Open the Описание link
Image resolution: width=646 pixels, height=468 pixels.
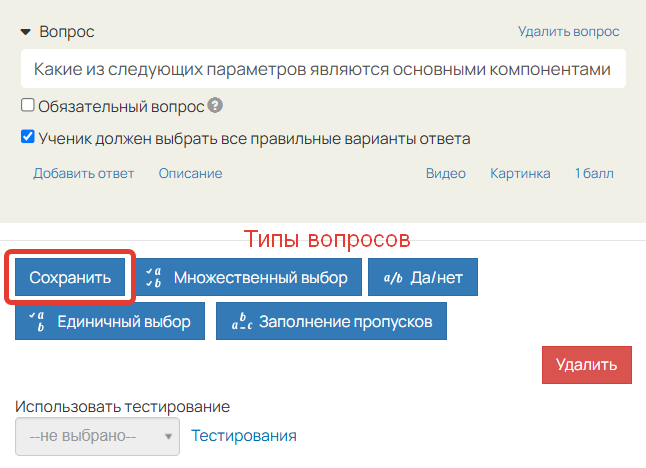pyautogui.click(x=190, y=173)
